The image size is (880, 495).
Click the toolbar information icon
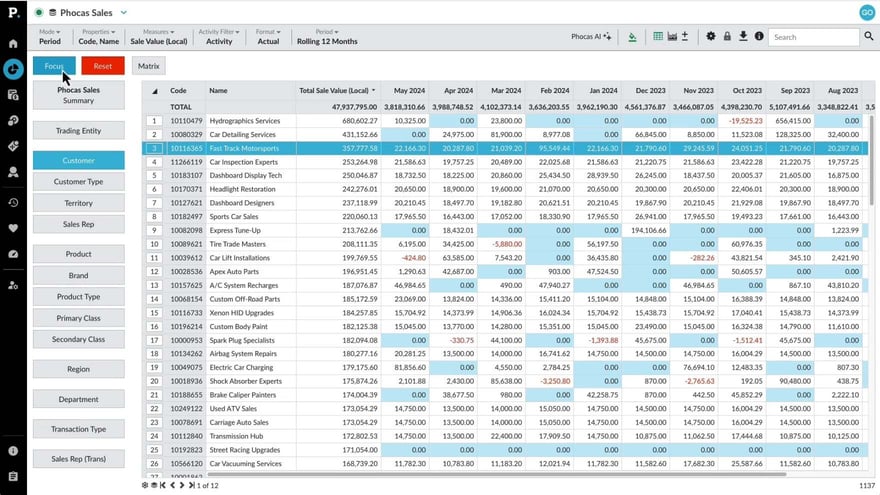click(x=759, y=36)
